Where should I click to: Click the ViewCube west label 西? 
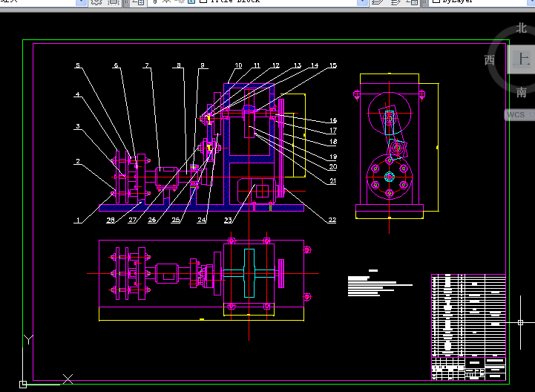(x=490, y=60)
